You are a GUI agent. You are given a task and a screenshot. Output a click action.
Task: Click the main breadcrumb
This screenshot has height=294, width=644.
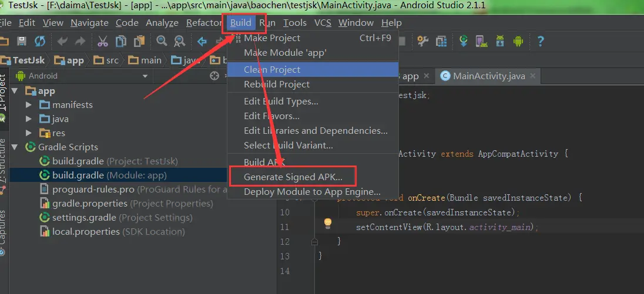click(145, 60)
